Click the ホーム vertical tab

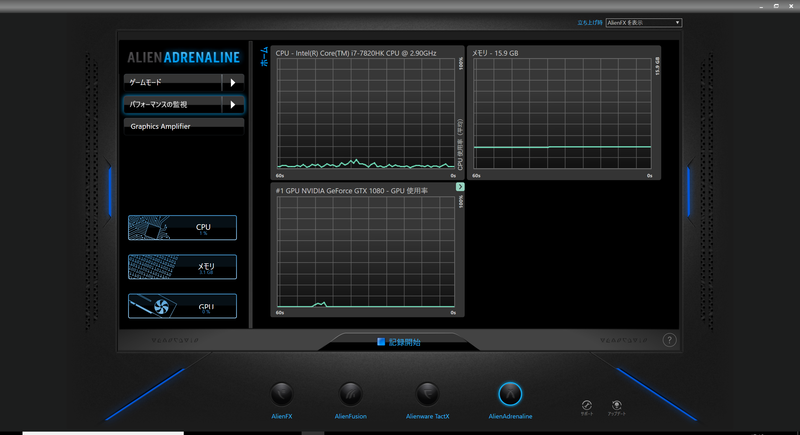pos(264,56)
